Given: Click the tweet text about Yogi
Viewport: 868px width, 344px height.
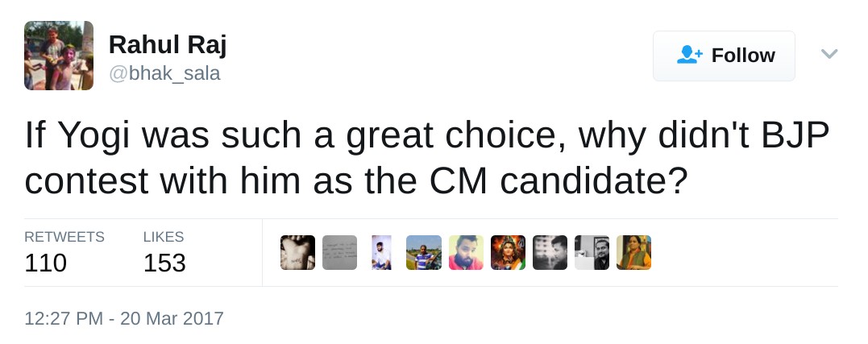Looking at the screenshot, I should (427, 159).
